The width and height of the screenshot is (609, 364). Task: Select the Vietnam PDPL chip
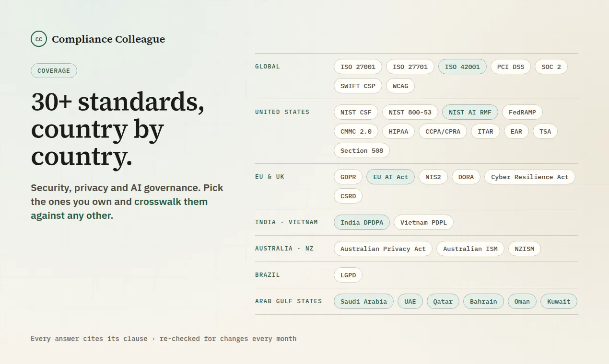[x=423, y=222]
